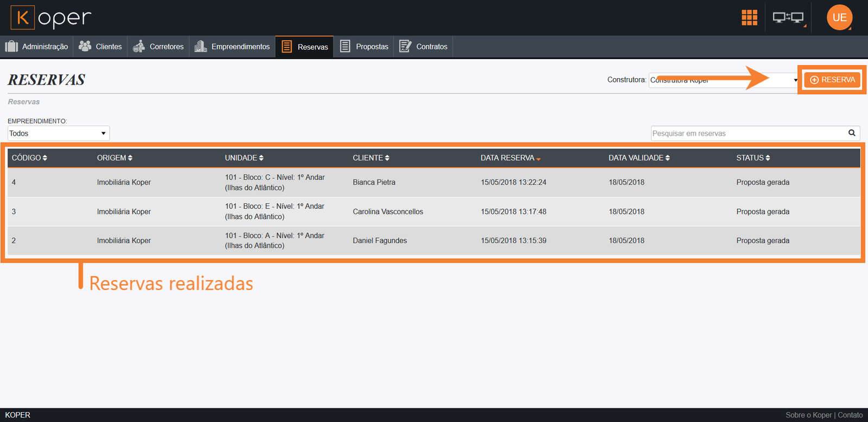Viewport: 868px width, 422px height.
Task: Open the Administração menu
Action: coord(37,47)
